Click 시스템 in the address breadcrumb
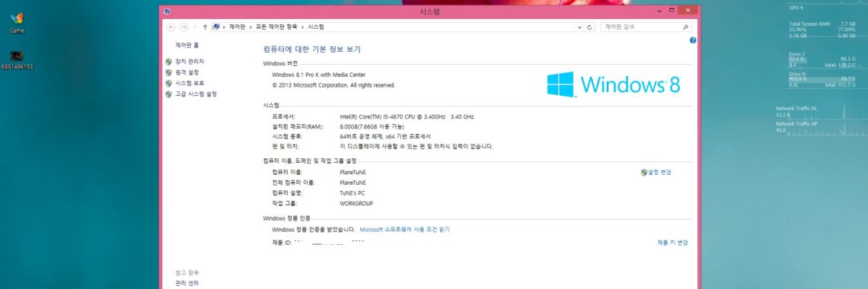The image size is (868, 289). (x=315, y=27)
